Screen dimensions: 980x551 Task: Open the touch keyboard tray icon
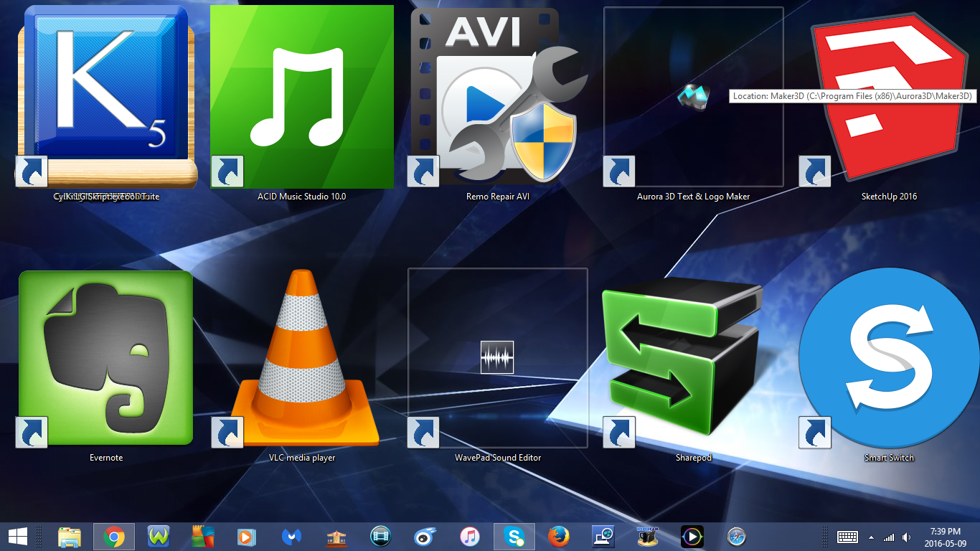click(848, 537)
